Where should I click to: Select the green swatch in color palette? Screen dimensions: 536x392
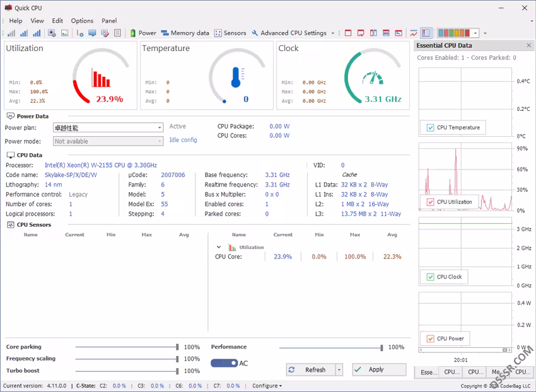coord(452,33)
